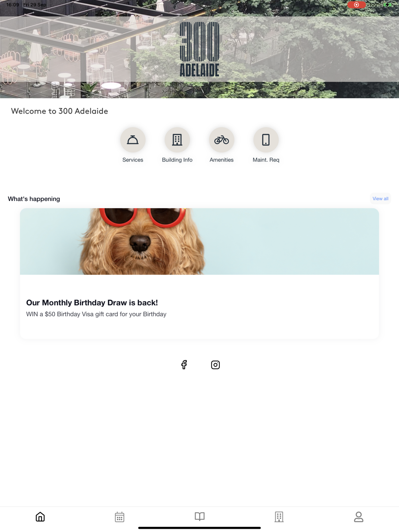Go to the Home tab
The height and width of the screenshot is (532, 399).
40,517
